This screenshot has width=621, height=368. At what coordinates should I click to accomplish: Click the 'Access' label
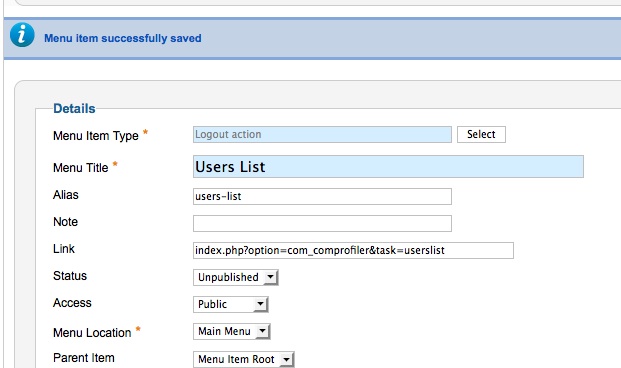click(x=72, y=303)
